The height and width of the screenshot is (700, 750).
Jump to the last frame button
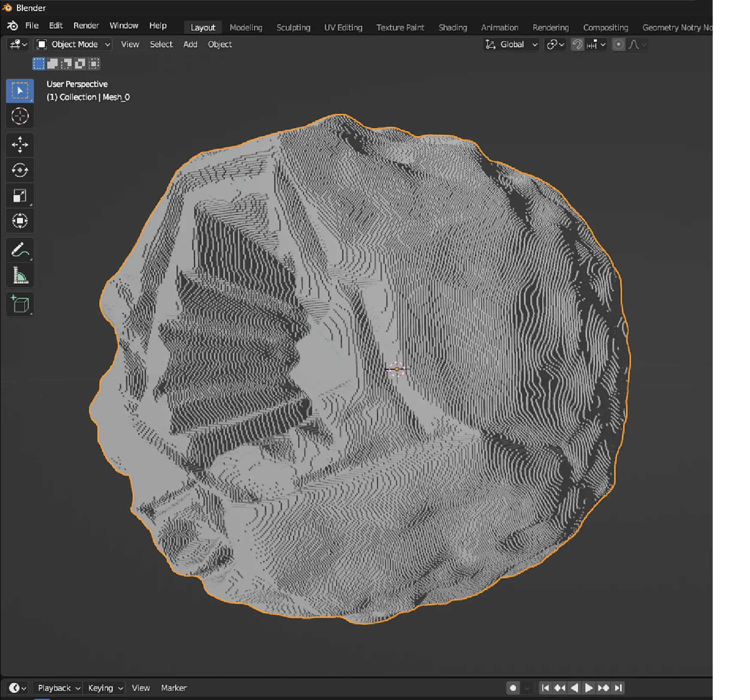[618, 688]
